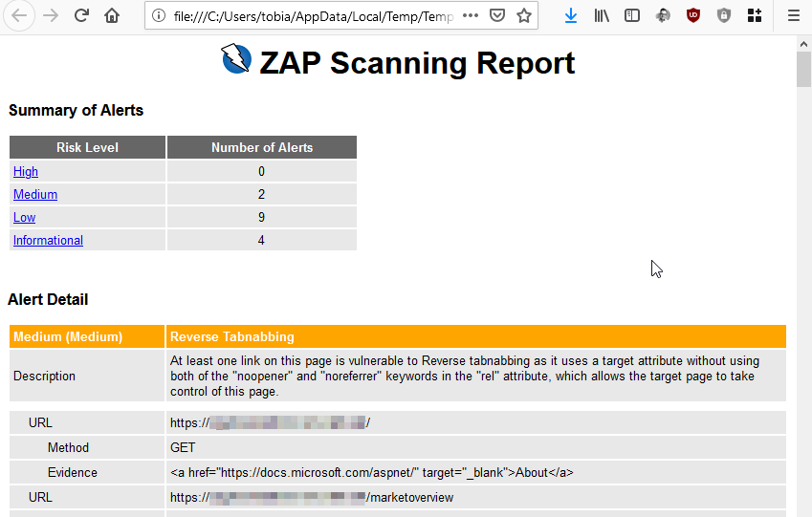
Task: Open the Downloads panel
Action: (571, 15)
